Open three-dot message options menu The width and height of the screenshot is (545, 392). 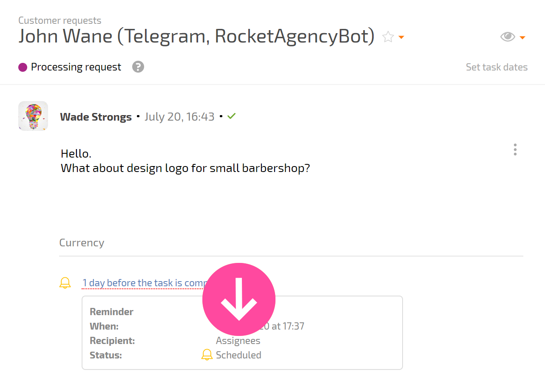tap(515, 149)
